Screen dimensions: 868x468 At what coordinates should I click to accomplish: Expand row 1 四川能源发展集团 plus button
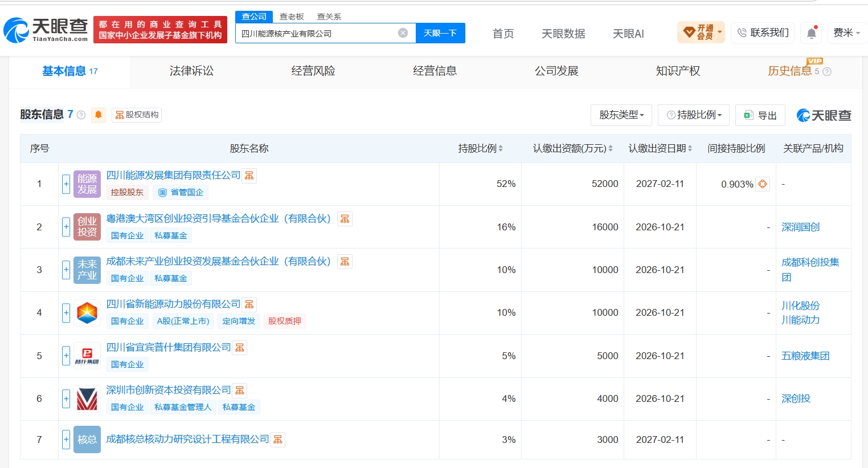click(x=66, y=184)
